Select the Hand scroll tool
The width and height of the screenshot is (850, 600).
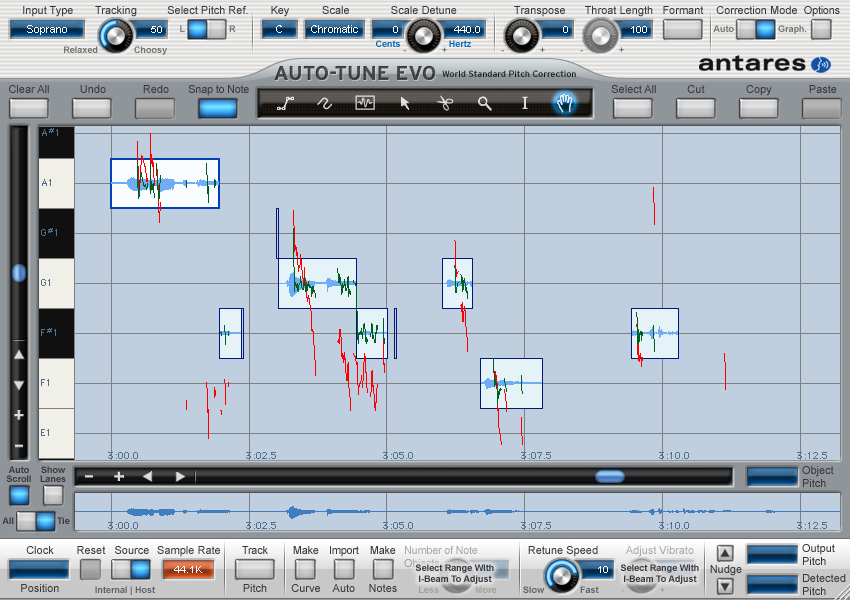coord(564,102)
